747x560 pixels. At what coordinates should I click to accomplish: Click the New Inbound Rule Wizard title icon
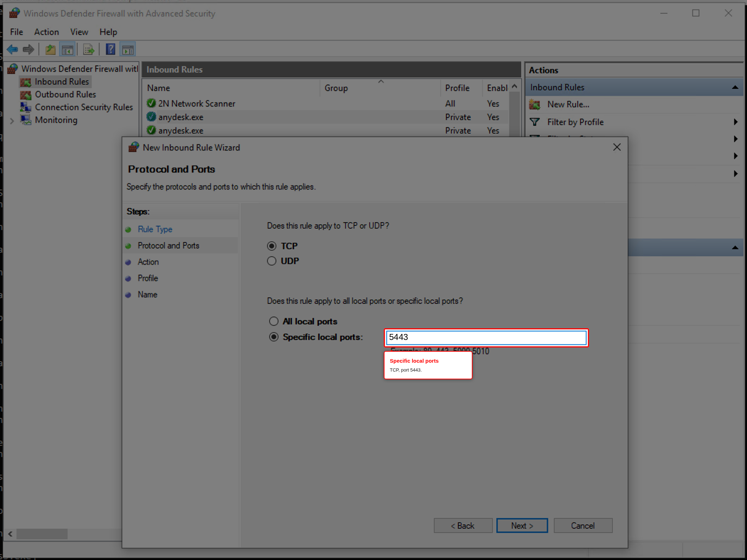tap(133, 147)
